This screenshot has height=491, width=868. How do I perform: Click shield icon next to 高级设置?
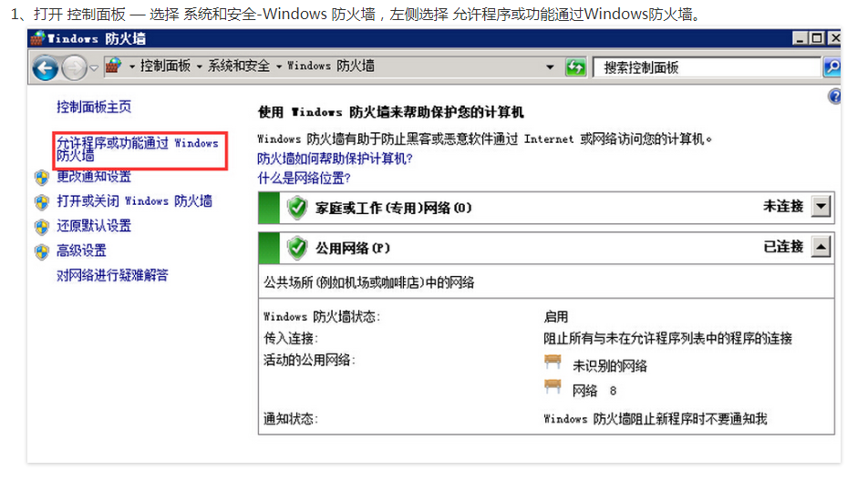[42, 251]
